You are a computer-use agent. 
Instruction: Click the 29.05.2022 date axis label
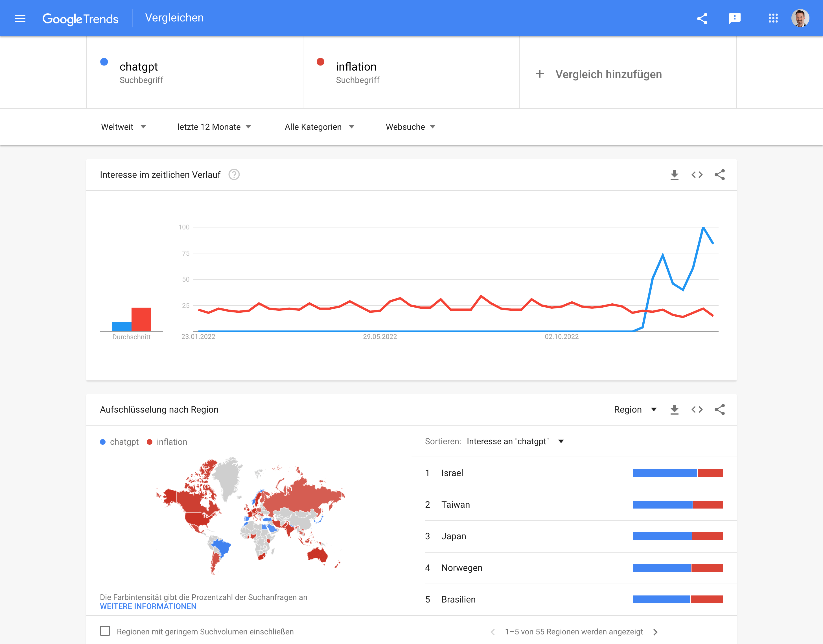point(380,337)
